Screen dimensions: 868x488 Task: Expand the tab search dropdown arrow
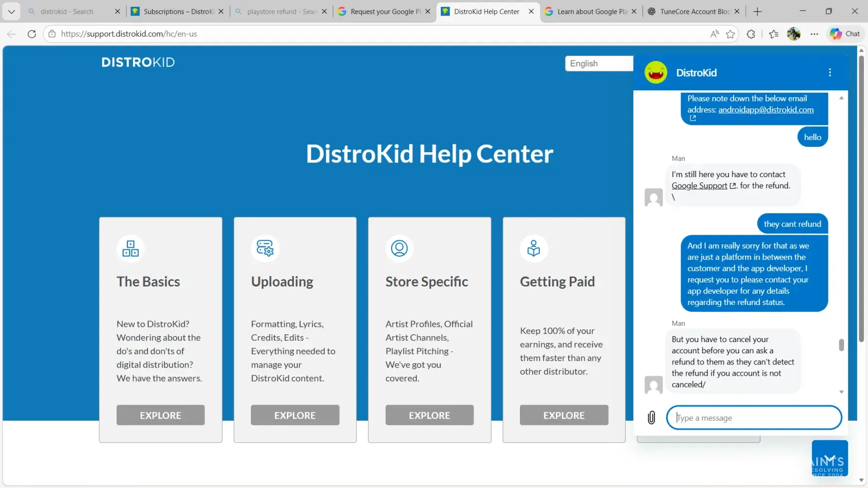point(11,11)
